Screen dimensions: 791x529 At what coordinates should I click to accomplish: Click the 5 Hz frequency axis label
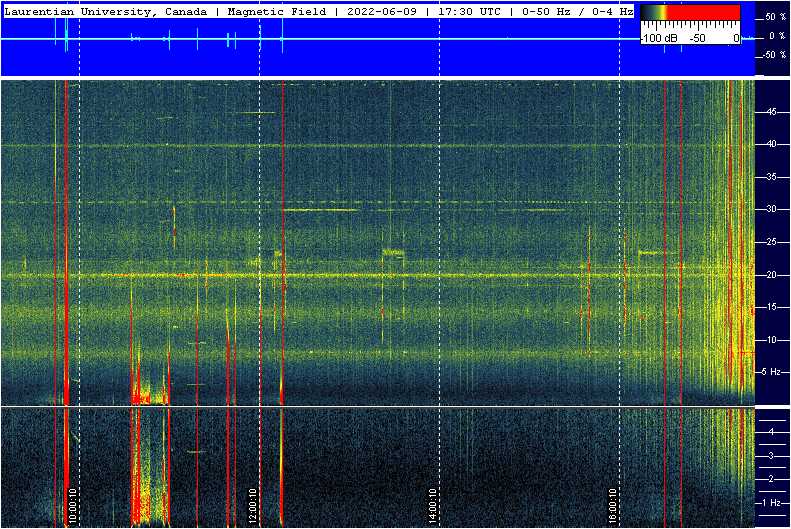click(772, 372)
